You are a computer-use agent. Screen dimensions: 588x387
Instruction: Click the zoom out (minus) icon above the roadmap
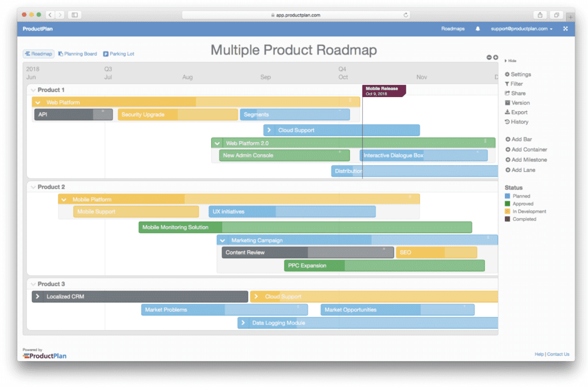click(x=490, y=57)
